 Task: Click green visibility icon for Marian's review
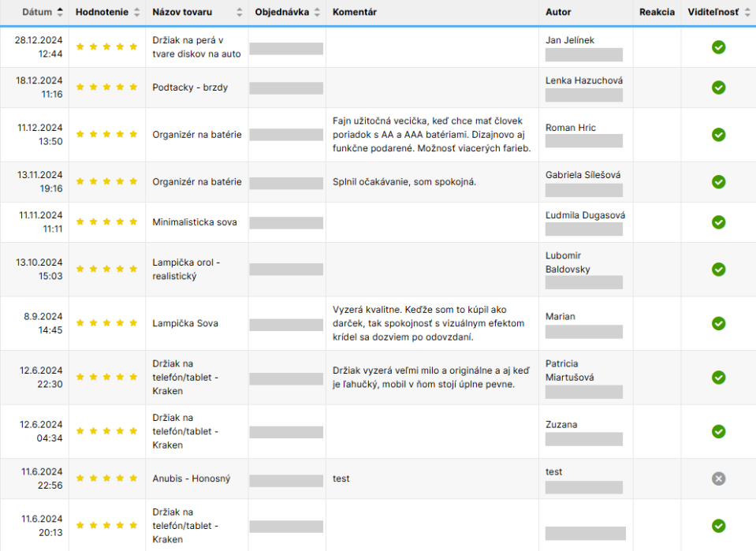point(718,323)
